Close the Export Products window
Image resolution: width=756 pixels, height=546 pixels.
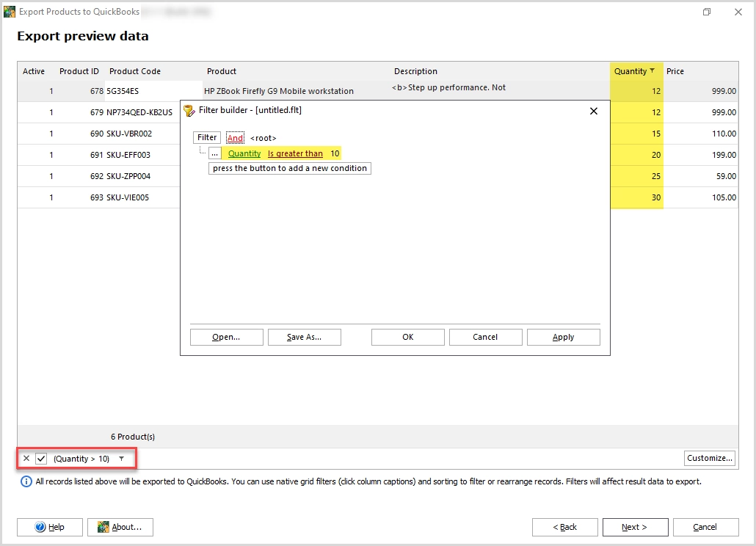(738, 12)
